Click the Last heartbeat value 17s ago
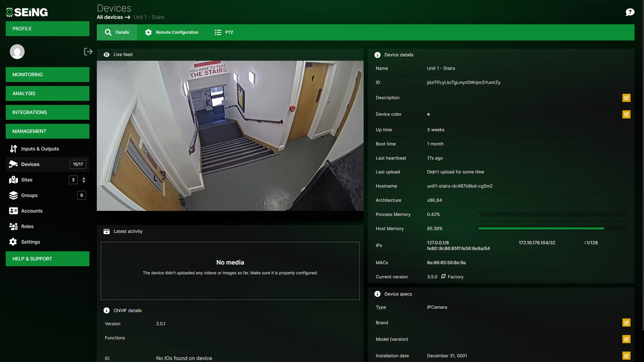 [x=435, y=158]
